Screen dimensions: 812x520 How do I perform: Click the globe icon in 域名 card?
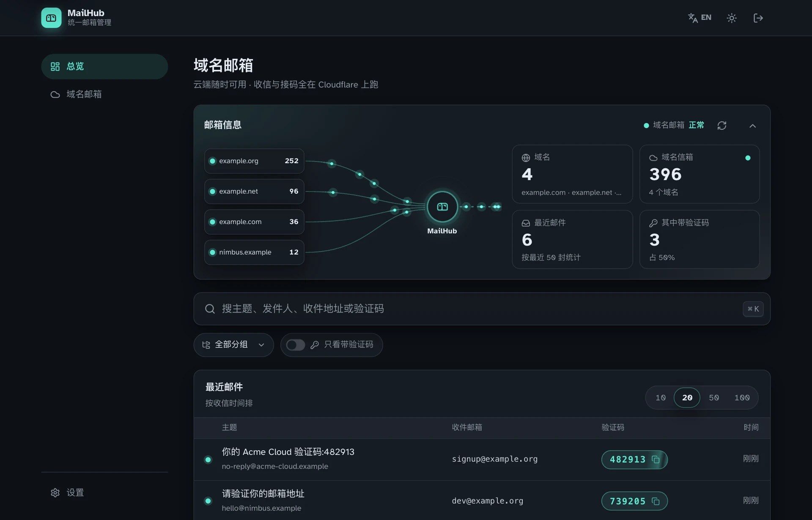[x=526, y=158]
